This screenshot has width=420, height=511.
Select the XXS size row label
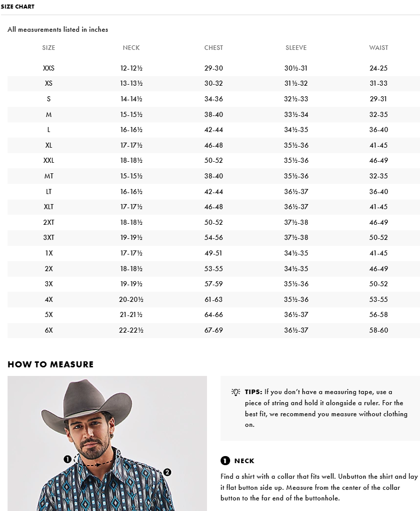49,68
